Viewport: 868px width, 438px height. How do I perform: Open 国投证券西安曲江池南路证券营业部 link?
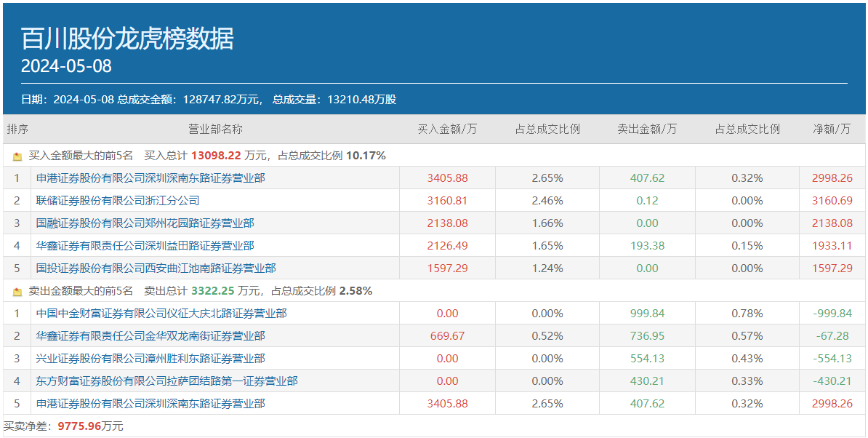coord(156,268)
